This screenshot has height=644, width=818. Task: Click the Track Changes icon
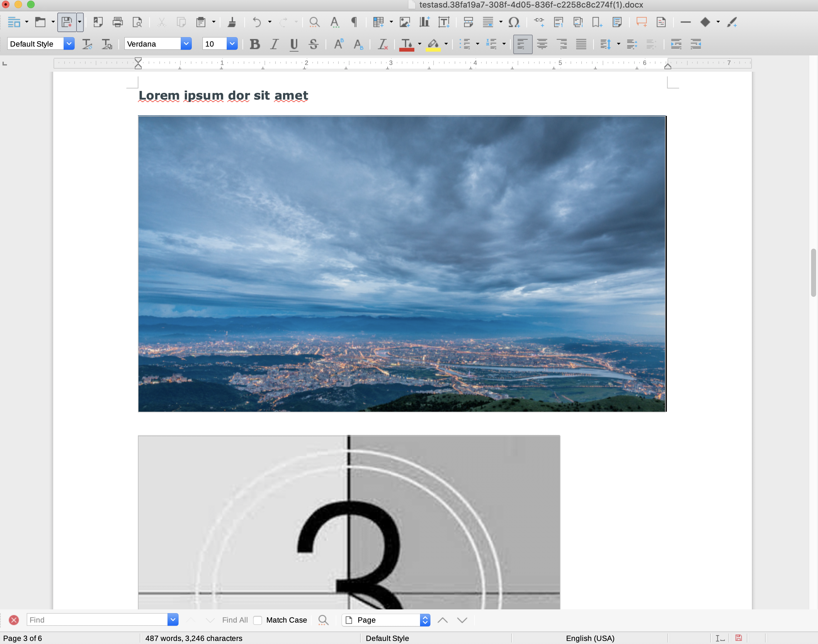[x=661, y=22]
